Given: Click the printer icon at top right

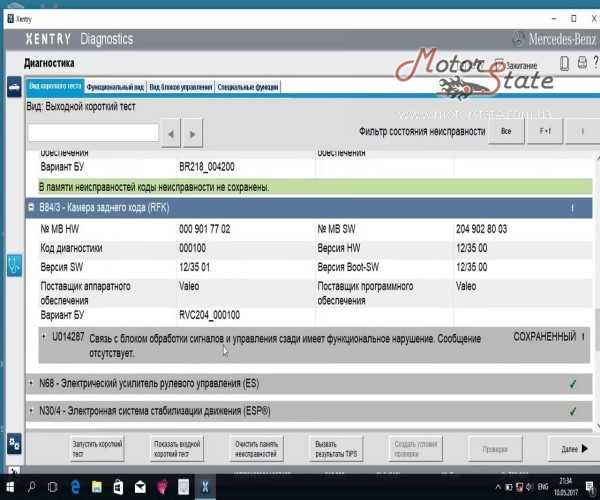Looking at the screenshot, I should coord(582,63).
